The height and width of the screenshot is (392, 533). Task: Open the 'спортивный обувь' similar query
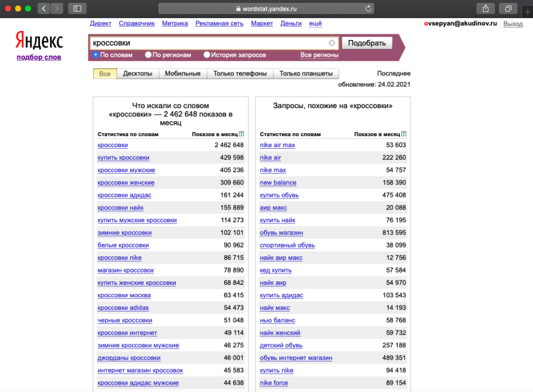pos(287,245)
